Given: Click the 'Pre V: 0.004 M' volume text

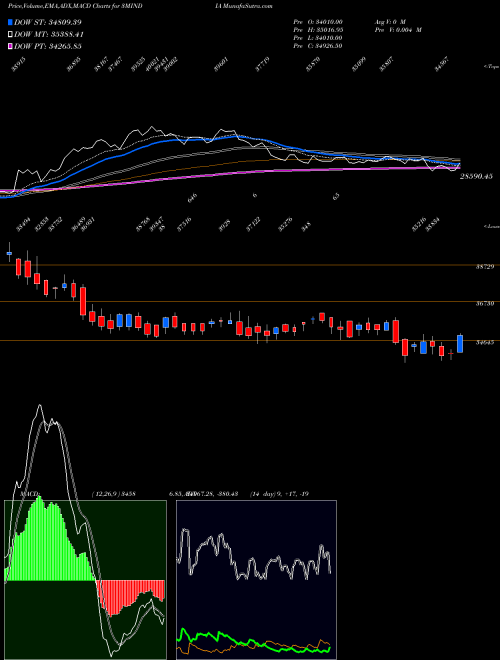Looking at the screenshot, I should tap(398, 30).
